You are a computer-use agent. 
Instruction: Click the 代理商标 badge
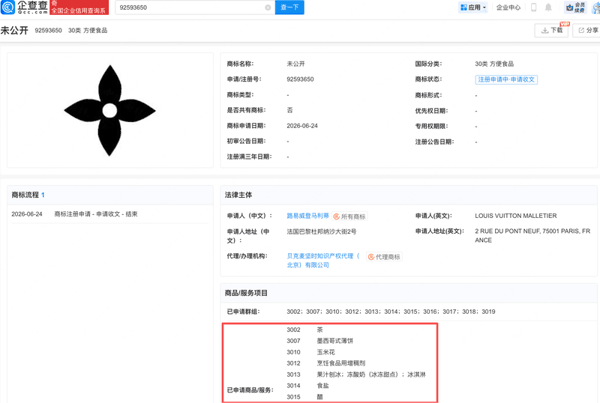tap(384, 257)
